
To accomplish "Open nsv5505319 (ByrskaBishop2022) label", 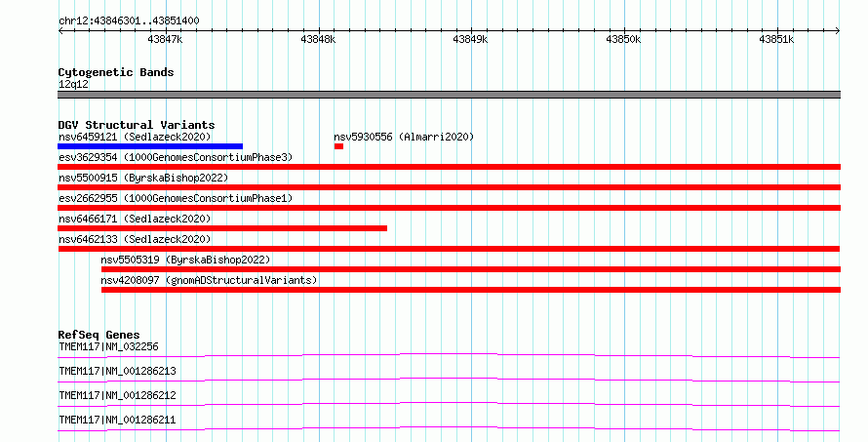I will point(185,260).
